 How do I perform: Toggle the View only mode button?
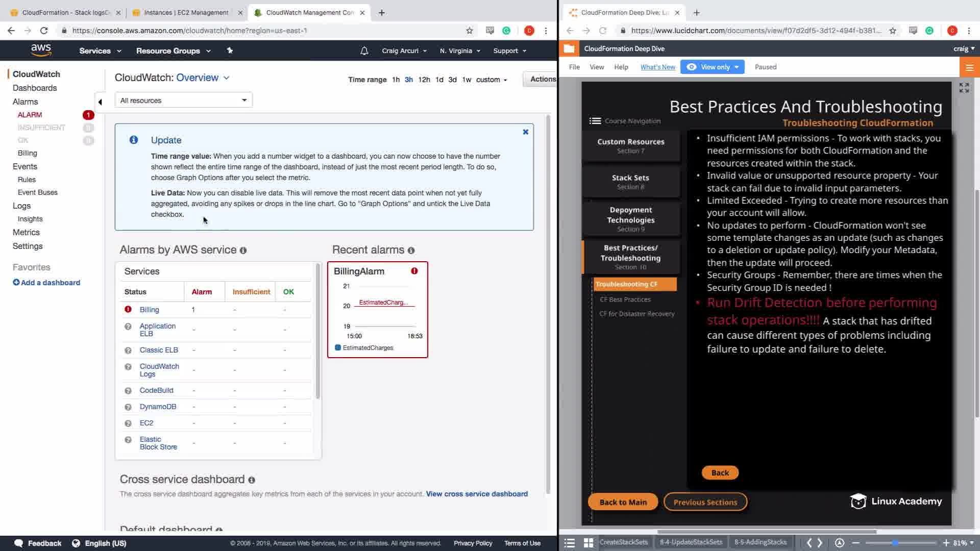pos(712,67)
